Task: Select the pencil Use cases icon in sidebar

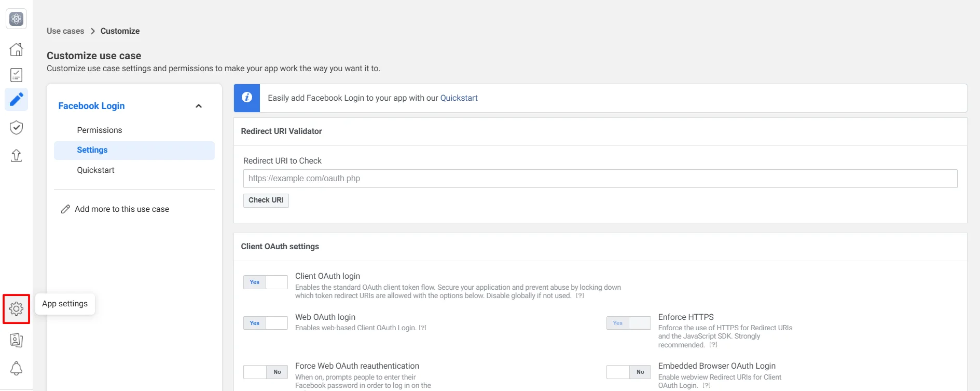Action: tap(16, 99)
